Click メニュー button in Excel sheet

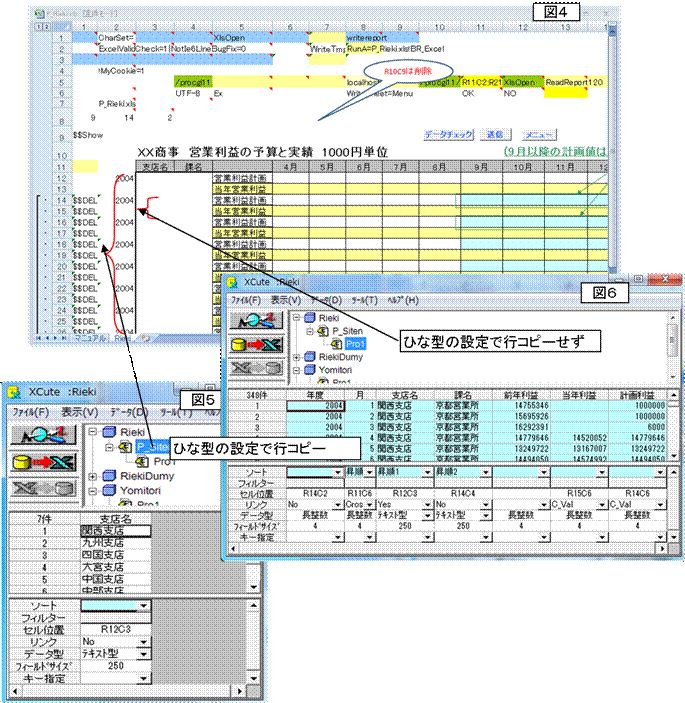[539, 135]
